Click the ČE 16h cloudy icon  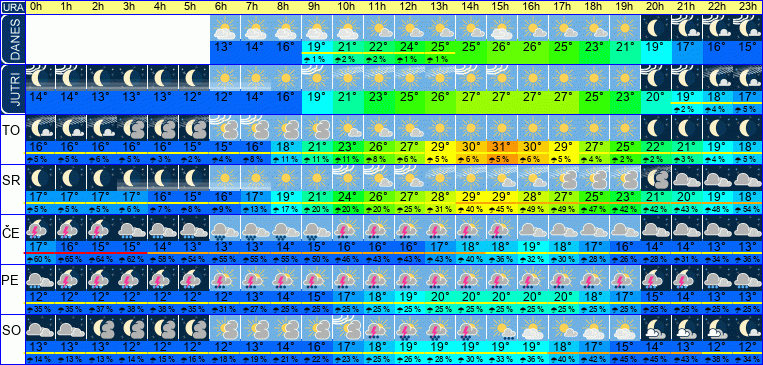tap(533, 227)
